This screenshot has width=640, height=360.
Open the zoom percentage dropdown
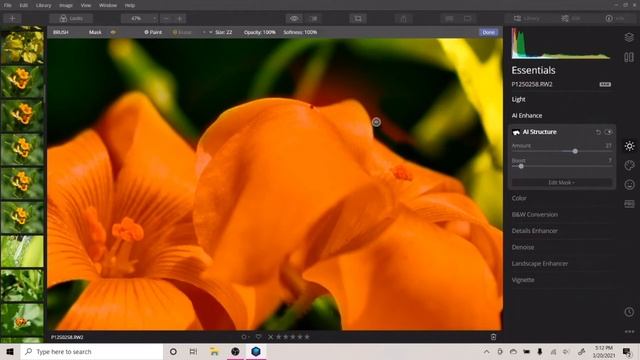point(139,18)
